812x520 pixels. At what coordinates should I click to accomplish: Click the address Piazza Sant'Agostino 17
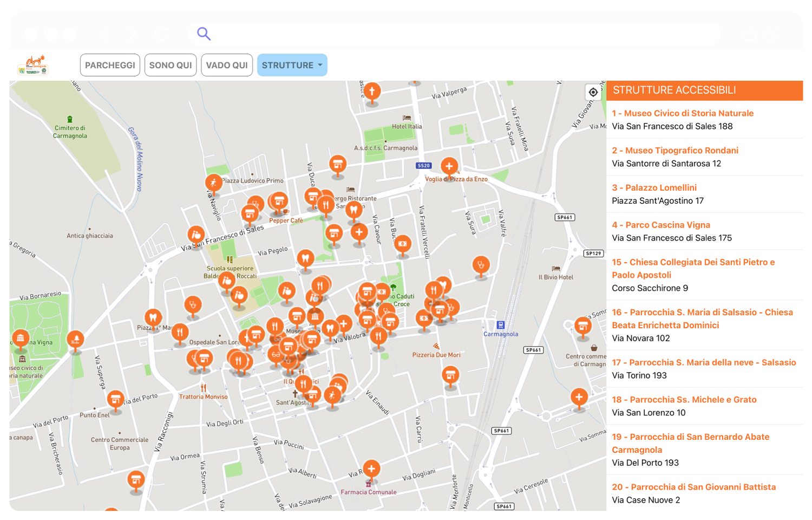[x=658, y=201]
